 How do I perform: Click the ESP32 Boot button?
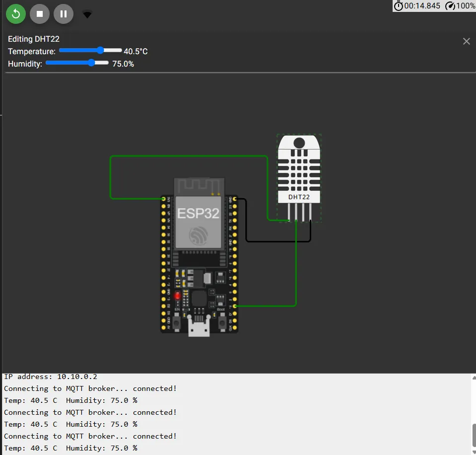(x=222, y=322)
